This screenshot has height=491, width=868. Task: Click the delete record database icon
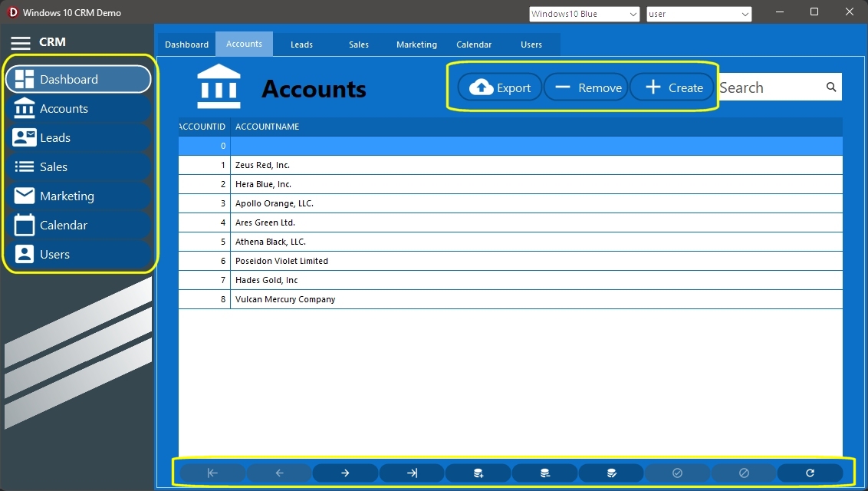[544, 473]
